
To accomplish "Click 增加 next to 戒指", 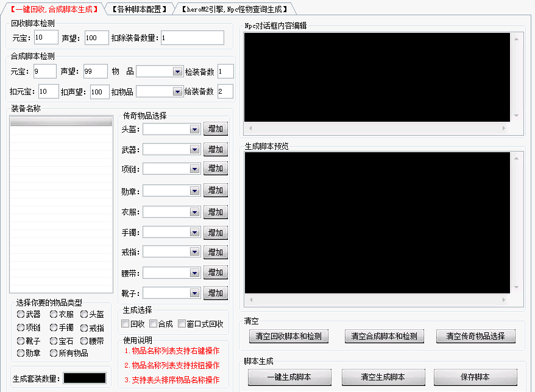I will (x=216, y=252).
